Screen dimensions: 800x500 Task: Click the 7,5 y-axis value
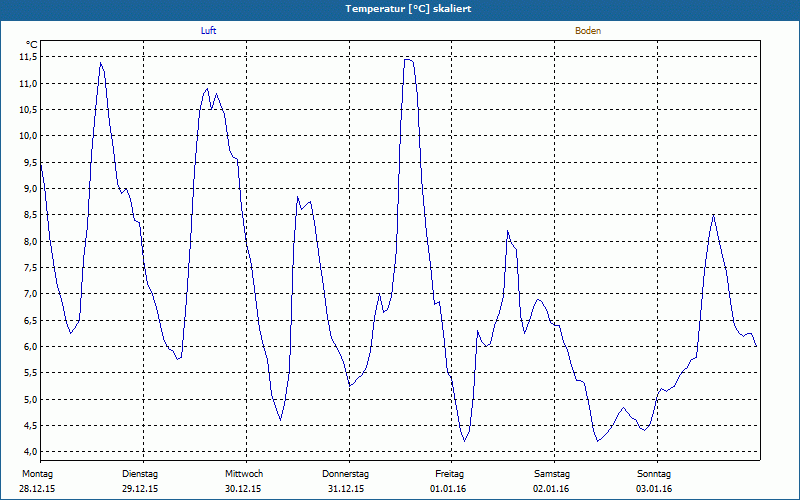pyautogui.click(x=30, y=267)
